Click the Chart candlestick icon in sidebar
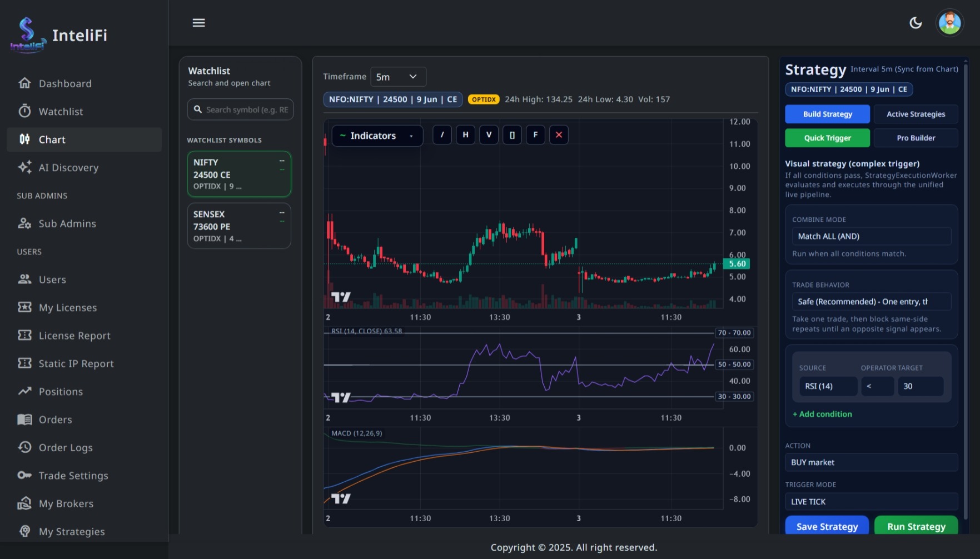Image resolution: width=980 pixels, height=559 pixels. point(24,139)
